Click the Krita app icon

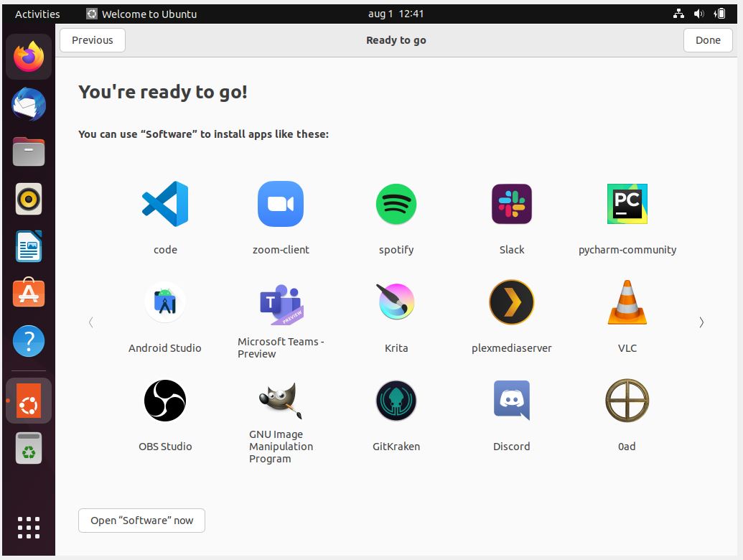tap(396, 302)
